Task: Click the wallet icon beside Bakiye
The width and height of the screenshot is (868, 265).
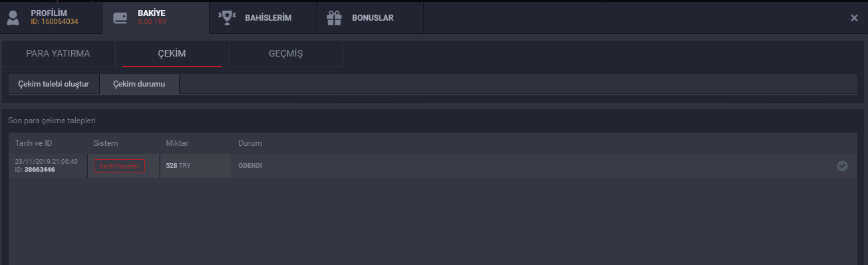Action: click(120, 18)
